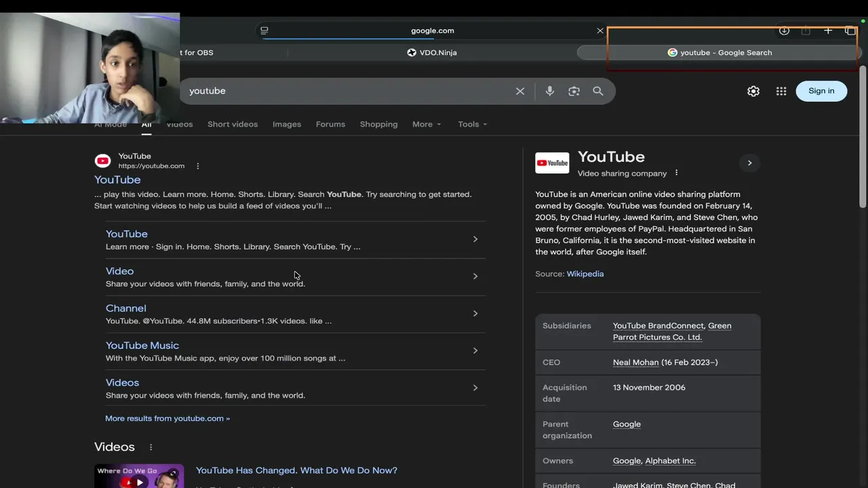Click More results from youtube.com
868x488 pixels.
[167, 418]
